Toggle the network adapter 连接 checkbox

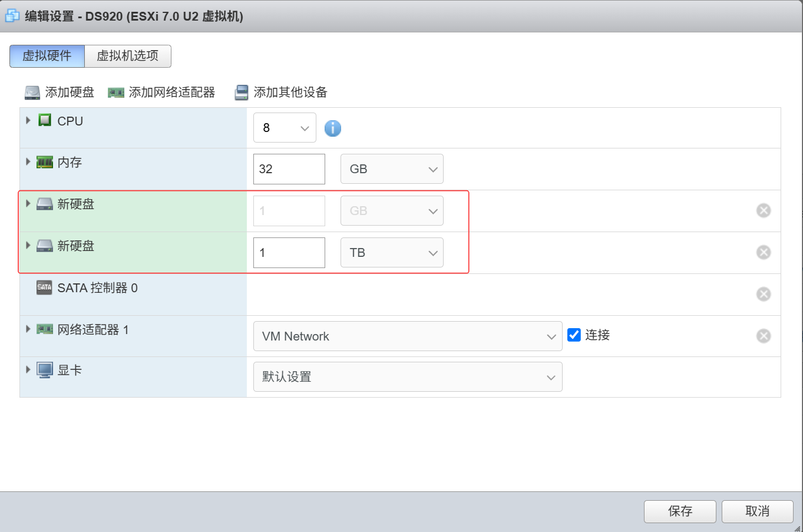coord(574,335)
